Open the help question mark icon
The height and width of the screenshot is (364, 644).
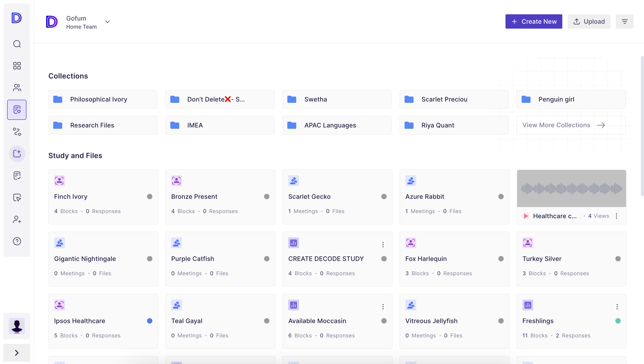pyautogui.click(x=17, y=241)
